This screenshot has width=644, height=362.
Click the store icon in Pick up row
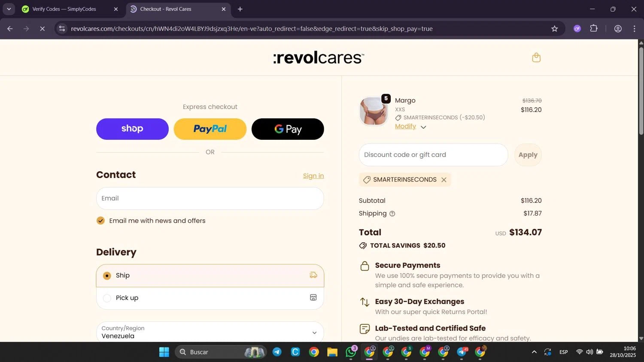313,298
